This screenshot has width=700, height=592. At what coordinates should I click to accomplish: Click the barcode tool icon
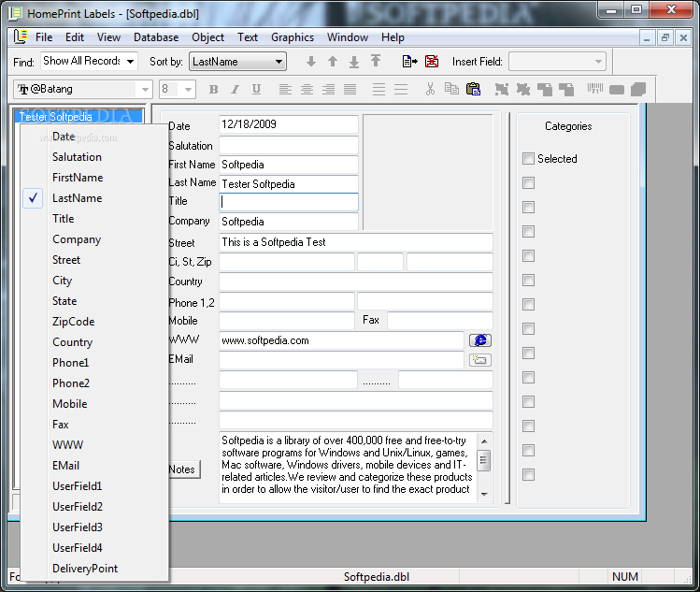595,89
